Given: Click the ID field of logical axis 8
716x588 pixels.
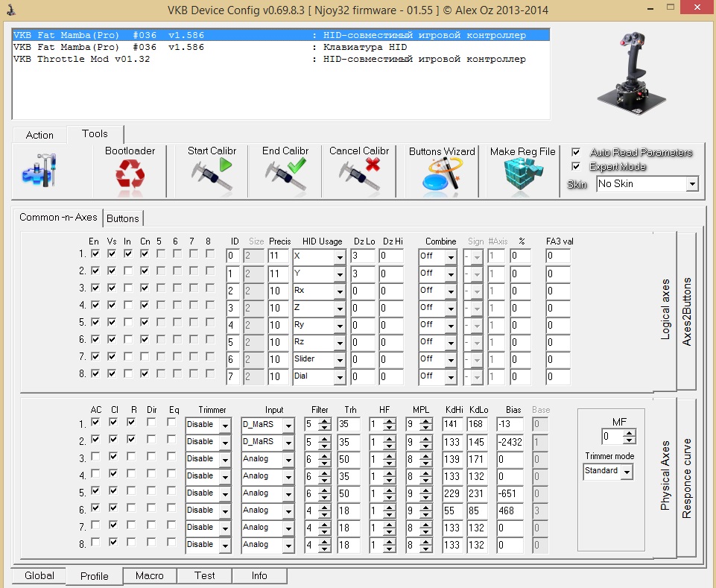Looking at the screenshot, I should pyautogui.click(x=232, y=376).
